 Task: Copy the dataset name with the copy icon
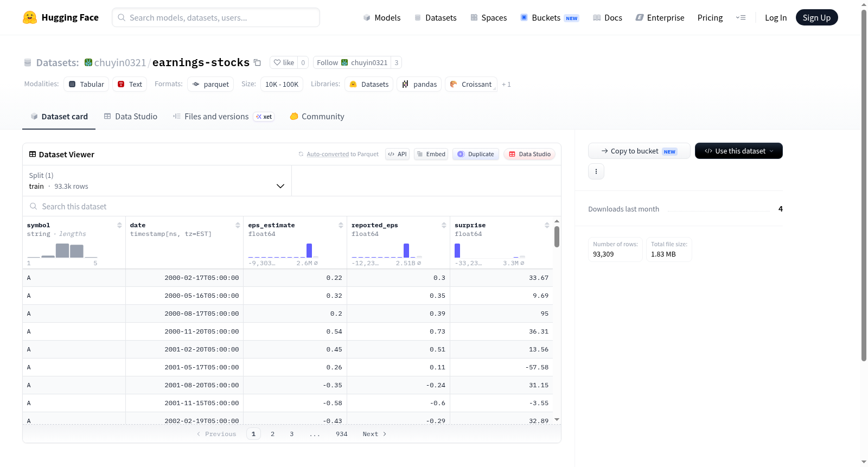click(258, 62)
